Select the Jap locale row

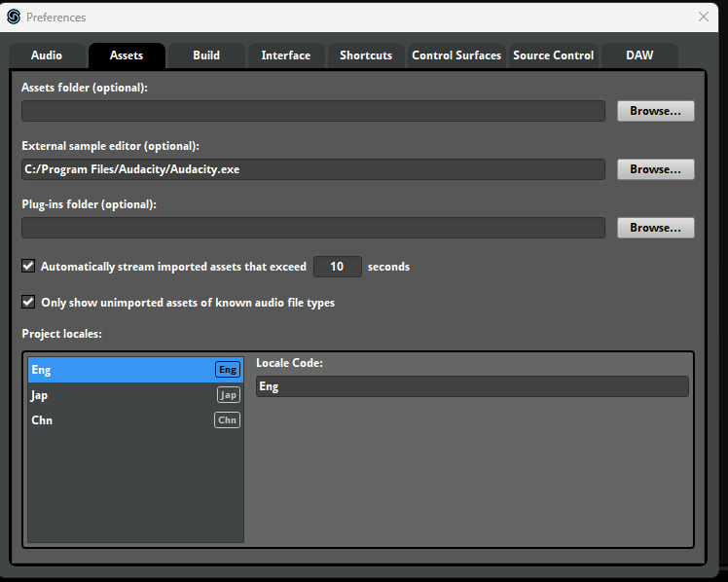[135, 395]
